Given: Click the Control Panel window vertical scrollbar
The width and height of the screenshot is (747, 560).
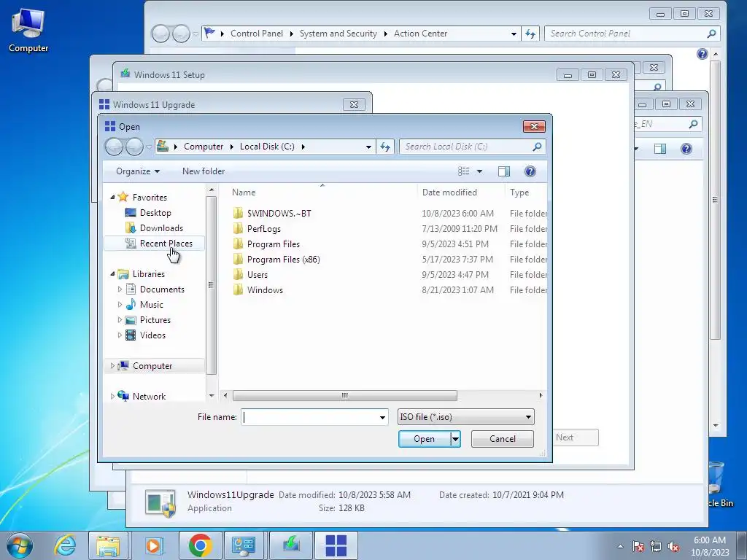Looking at the screenshot, I should point(715,200).
